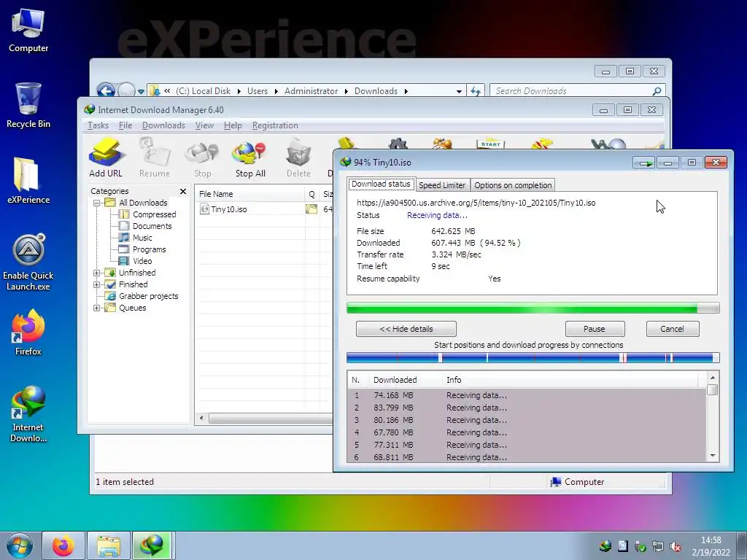Screen dimensions: 747x560
Task: Open the View menu in IDM
Action: pos(204,125)
